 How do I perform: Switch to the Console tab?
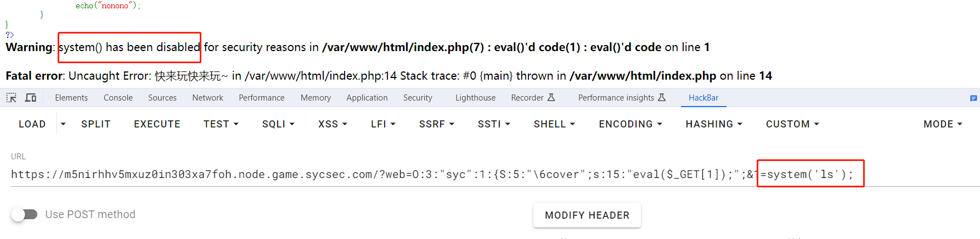click(x=118, y=98)
